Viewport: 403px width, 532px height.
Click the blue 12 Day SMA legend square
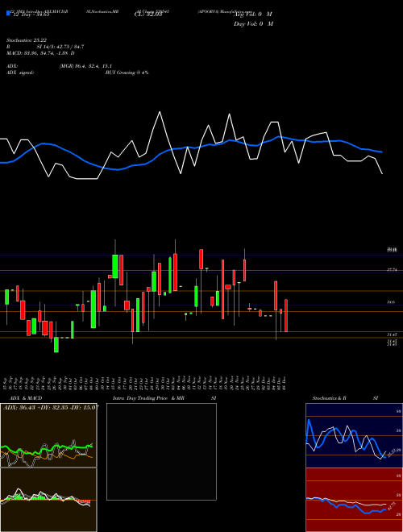point(8,14)
